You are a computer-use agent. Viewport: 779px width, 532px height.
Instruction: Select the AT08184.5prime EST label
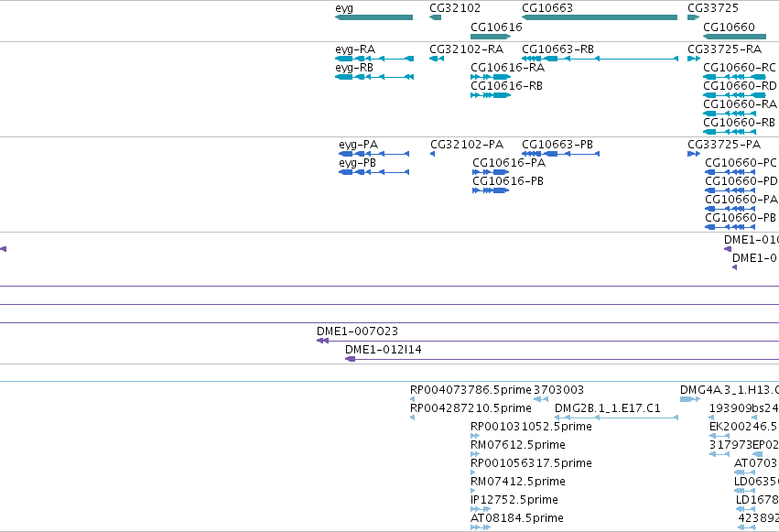[x=516, y=518]
